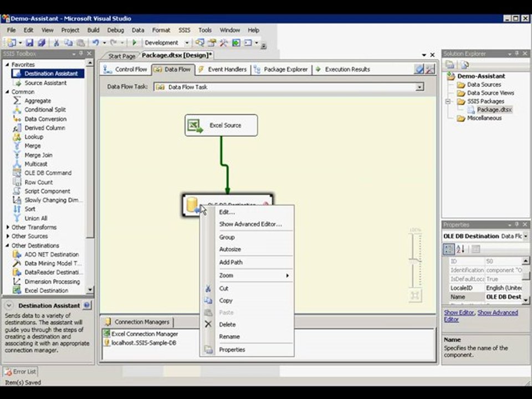Open the Data Flow Task dropdown
The image size is (532, 399).
(420, 87)
